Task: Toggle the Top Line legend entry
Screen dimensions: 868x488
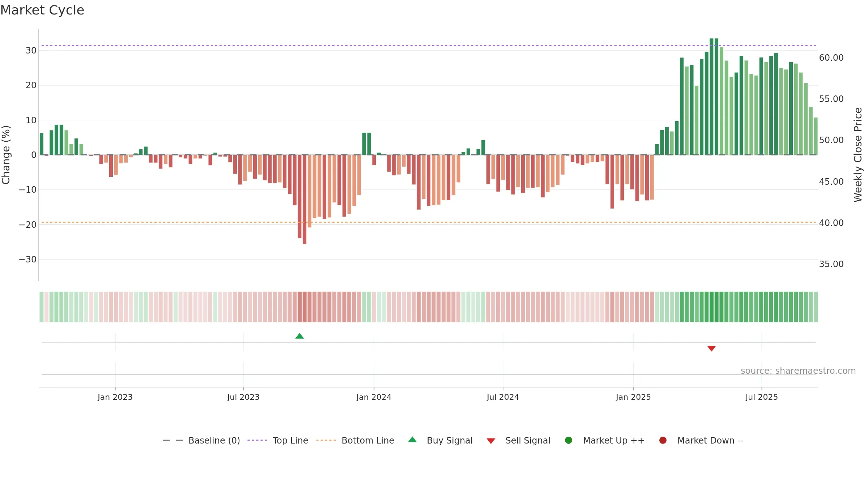Action: pyautogui.click(x=278, y=440)
